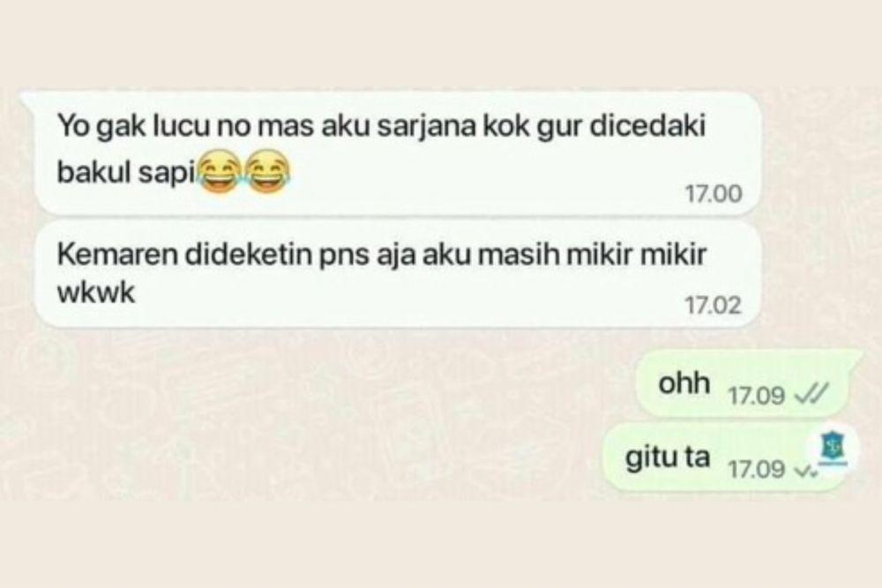Select the green 'gitu ta' sent message

(727, 457)
